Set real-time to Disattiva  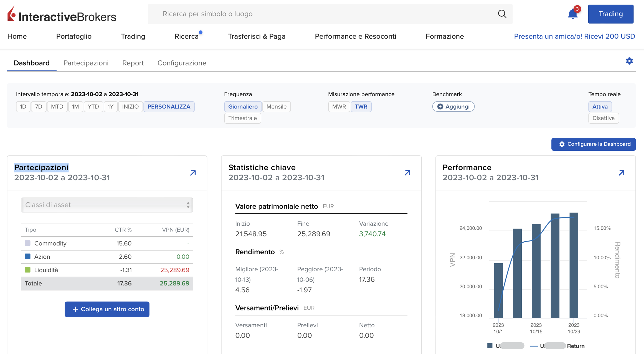coord(603,118)
